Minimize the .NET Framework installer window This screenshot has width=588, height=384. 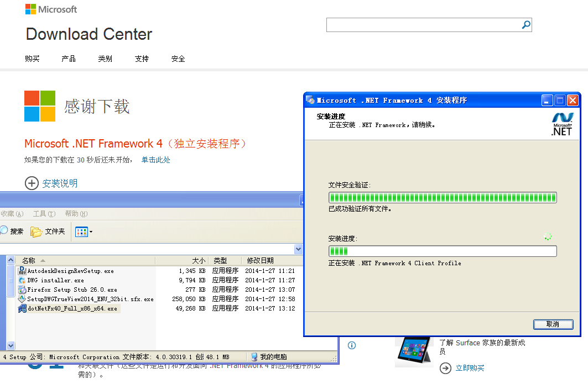[x=547, y=101]
